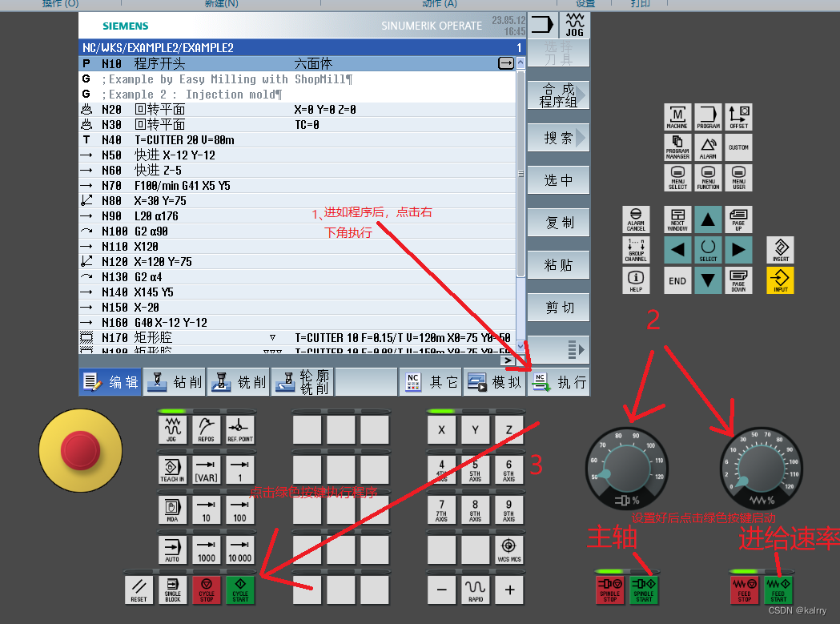Open the 轮廓铣削 tab
840x624 pixels.
(x=303, y=382)
